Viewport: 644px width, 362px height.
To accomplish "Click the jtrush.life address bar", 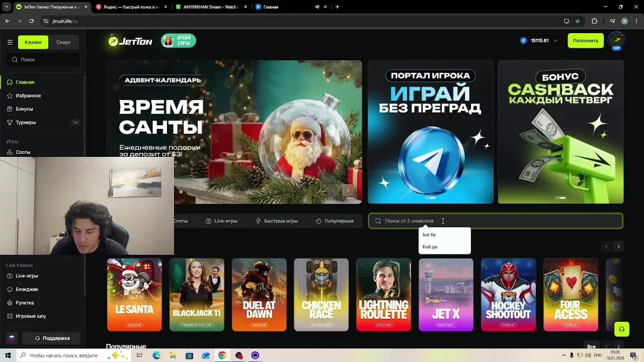I will pyautogui.click(x=302, y=21).
